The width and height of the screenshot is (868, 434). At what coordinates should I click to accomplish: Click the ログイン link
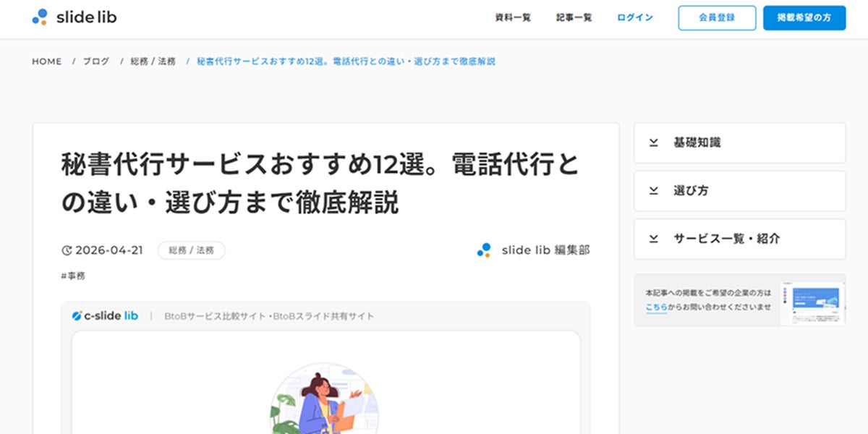634,17
